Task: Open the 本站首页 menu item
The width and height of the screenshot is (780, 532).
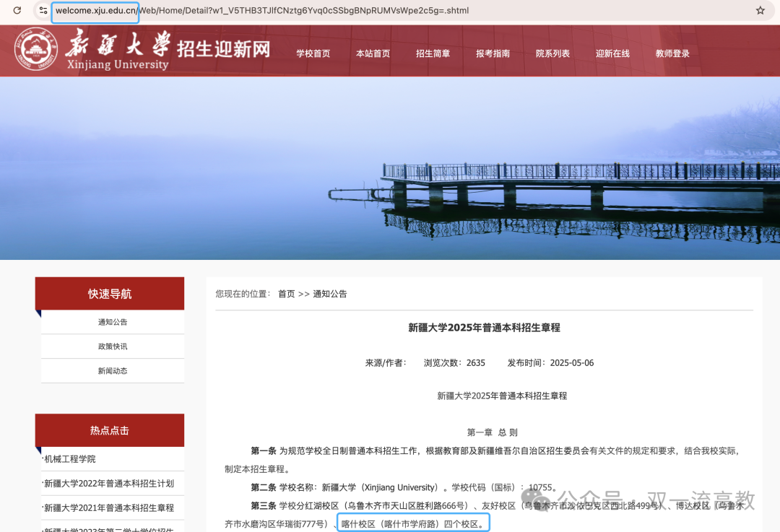Action: [373, 53]
